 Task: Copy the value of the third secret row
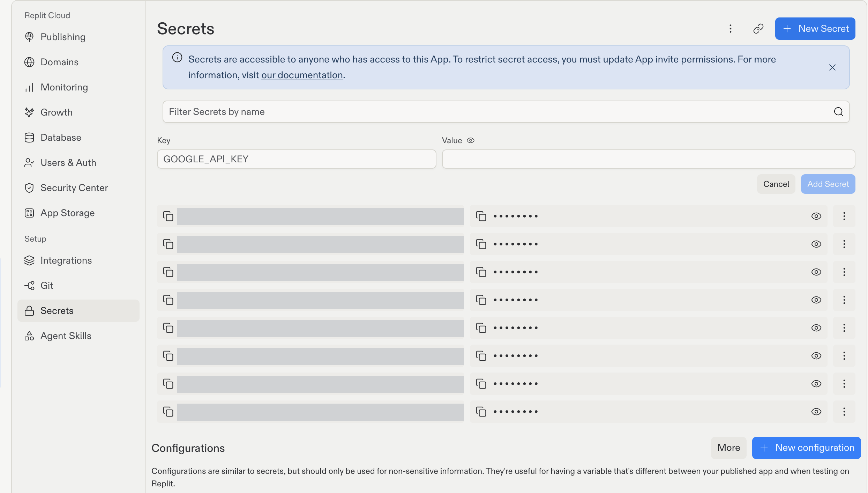tap(481, 272)
